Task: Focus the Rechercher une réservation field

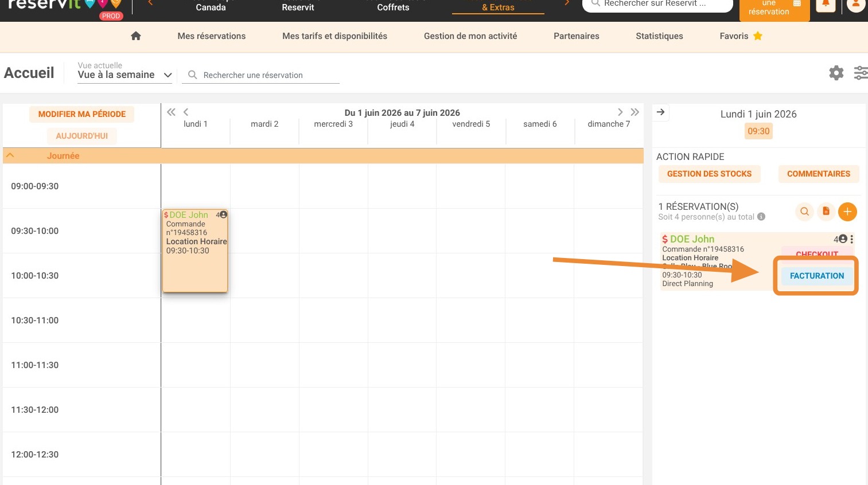Action: [260, 75]
